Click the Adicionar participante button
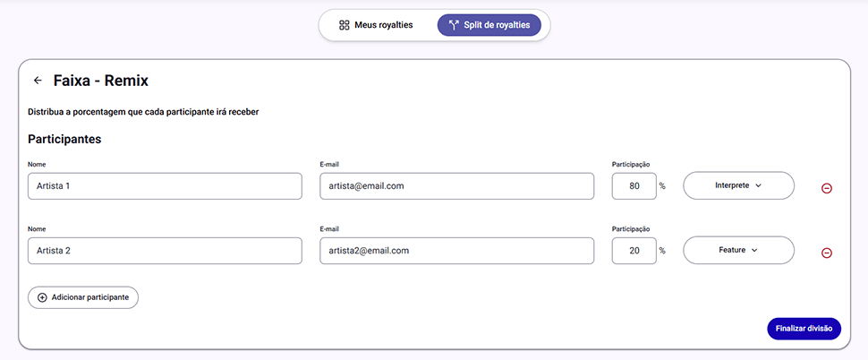The width and height of the screenshot is (868, 360). coord(83,297)
